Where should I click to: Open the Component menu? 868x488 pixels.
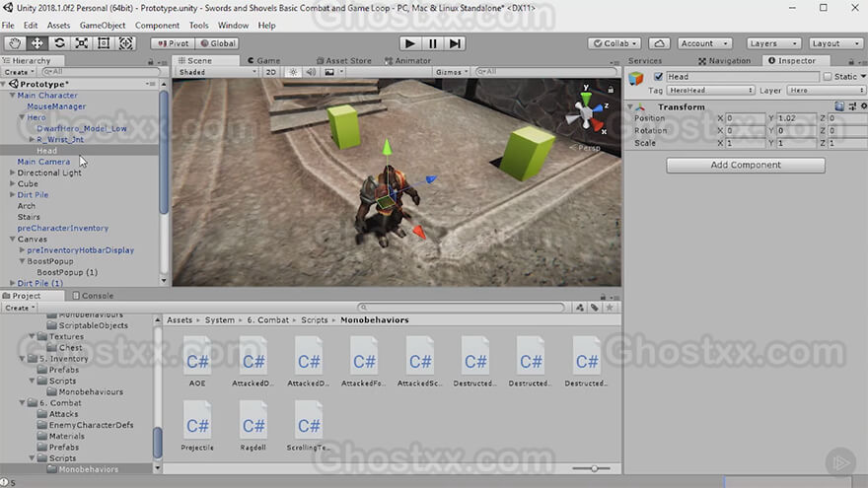(157, 26)
